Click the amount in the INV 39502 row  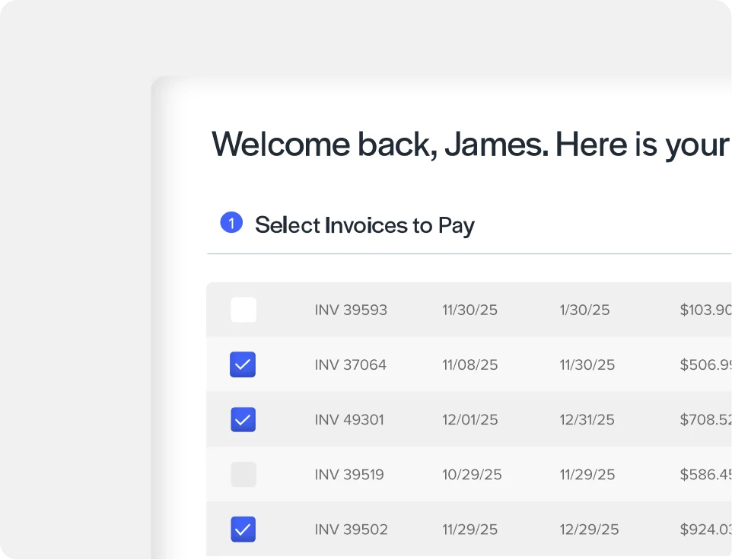click(705, 530)
